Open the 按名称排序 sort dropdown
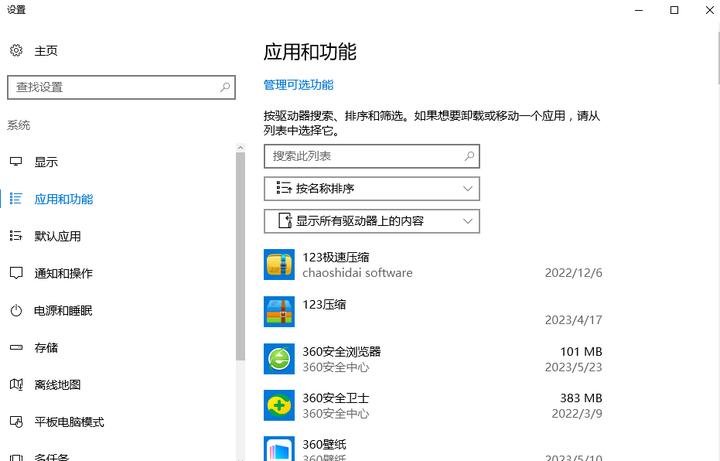Viewport: 720px width, 461px height. point(372,189)
